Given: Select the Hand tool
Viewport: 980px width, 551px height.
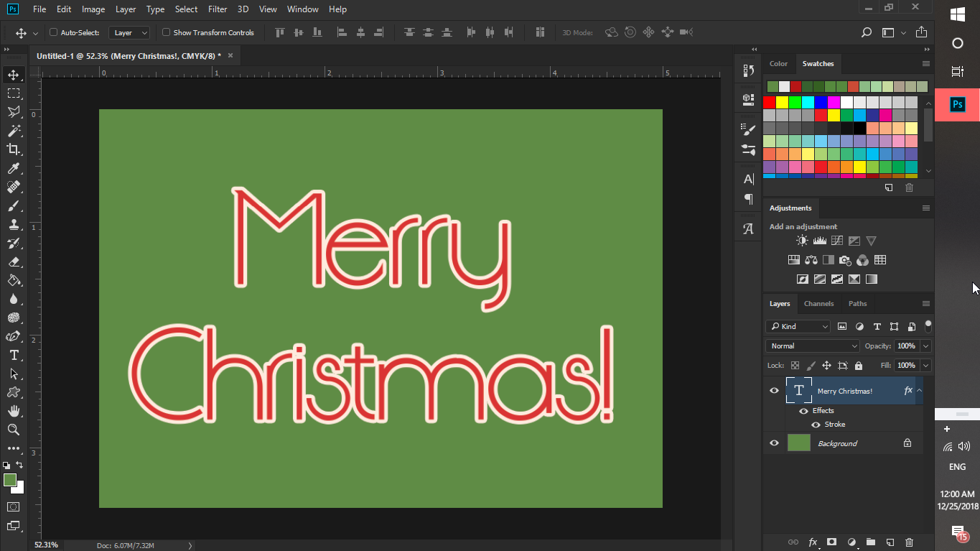Looking at the screenshot, I should (14, 411).
